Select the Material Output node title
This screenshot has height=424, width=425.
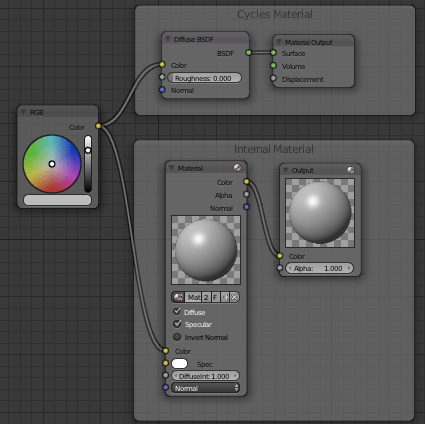coord(309,42)
